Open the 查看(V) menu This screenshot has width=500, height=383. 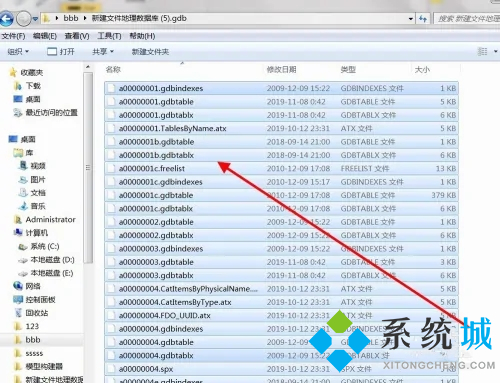(x=77, y=36)
